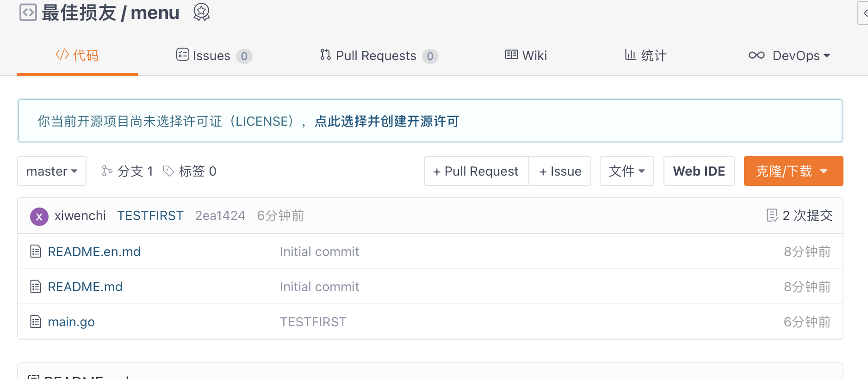
Task: Expand the 克隆/下载 dropdown button
Action: (x=793, y=171)
